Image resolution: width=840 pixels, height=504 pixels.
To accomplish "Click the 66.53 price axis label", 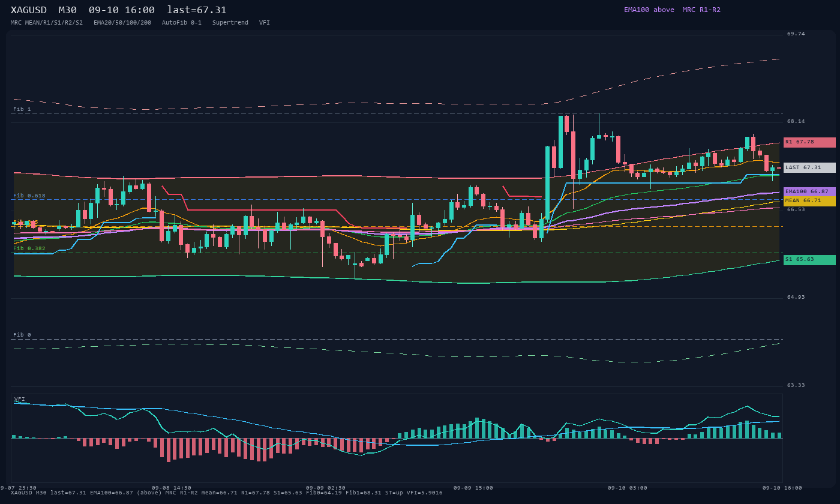I will tap(796, 210).
